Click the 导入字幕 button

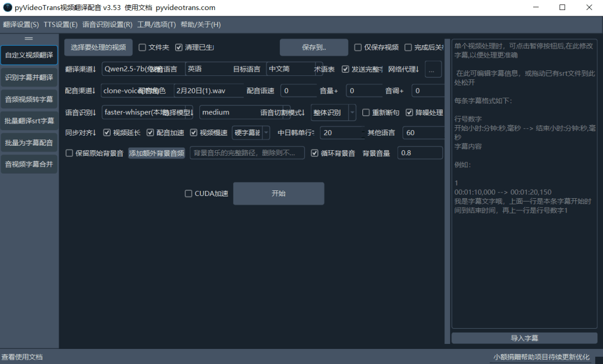(524, 338)
